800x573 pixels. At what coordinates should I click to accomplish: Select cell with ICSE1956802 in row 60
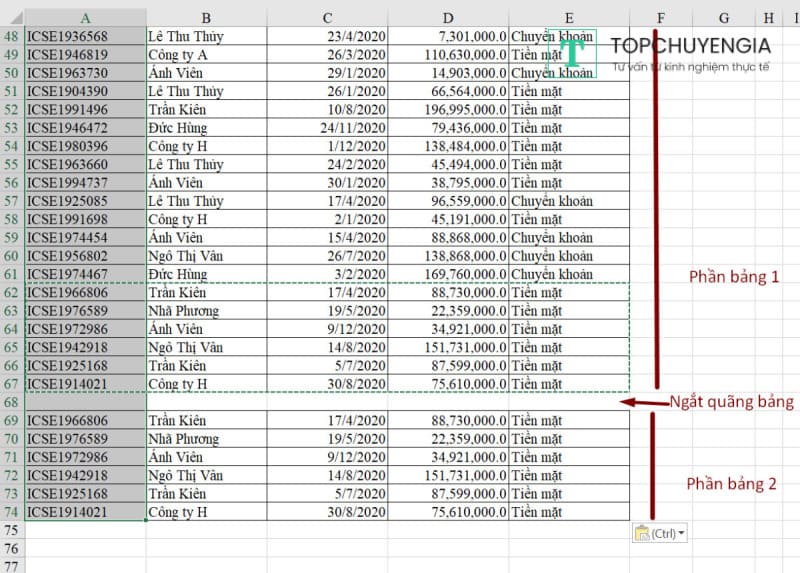(85, 256)
